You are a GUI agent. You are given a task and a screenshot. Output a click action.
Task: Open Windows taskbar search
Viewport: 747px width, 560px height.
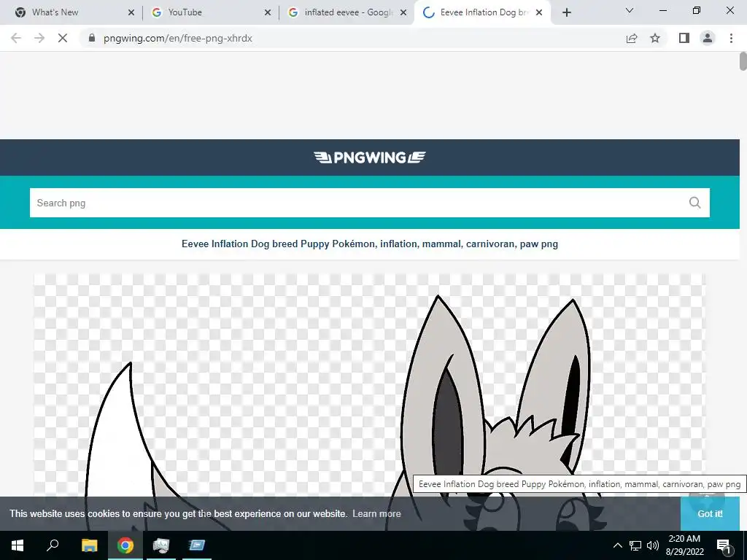[x=53, y=545]
